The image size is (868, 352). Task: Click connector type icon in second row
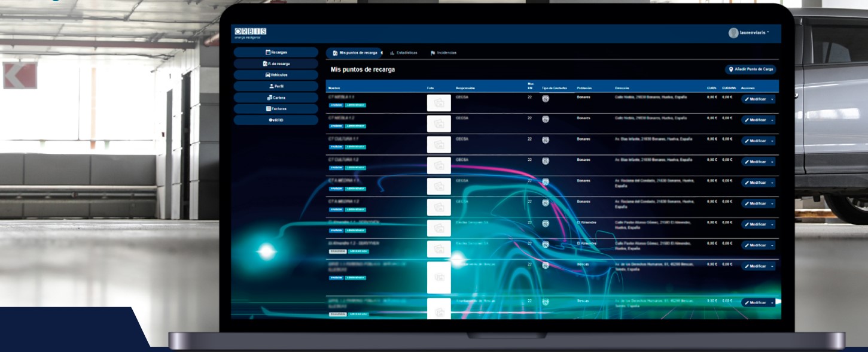tap(546, 120)
